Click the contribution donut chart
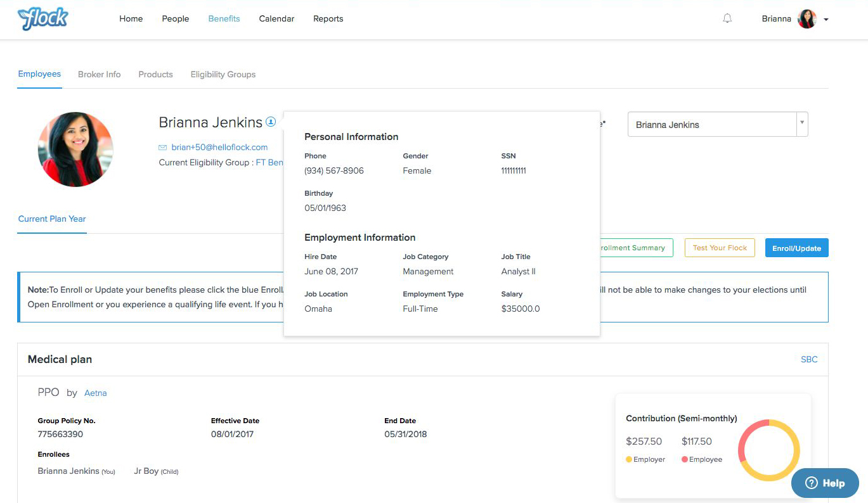Viewport: 868px width, 503px height. 769,450
